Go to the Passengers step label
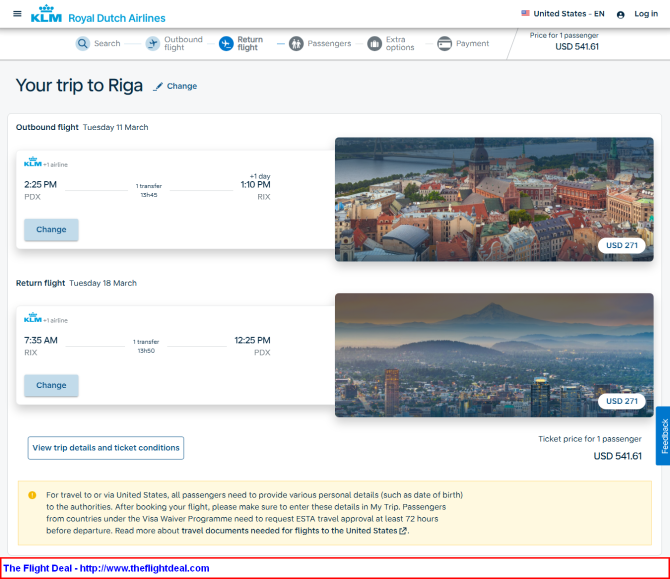The image size is (670, 579). point(329,43)
